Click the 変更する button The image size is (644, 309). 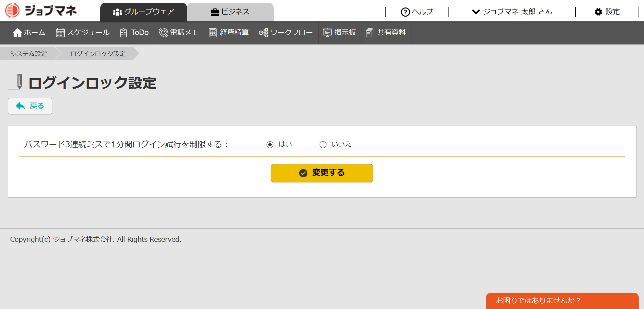(322, 173)
